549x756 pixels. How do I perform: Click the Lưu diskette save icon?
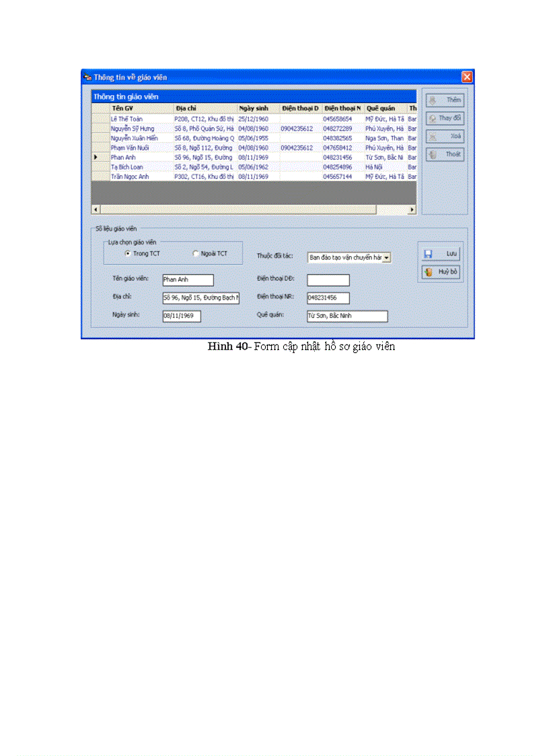[429, 253]
